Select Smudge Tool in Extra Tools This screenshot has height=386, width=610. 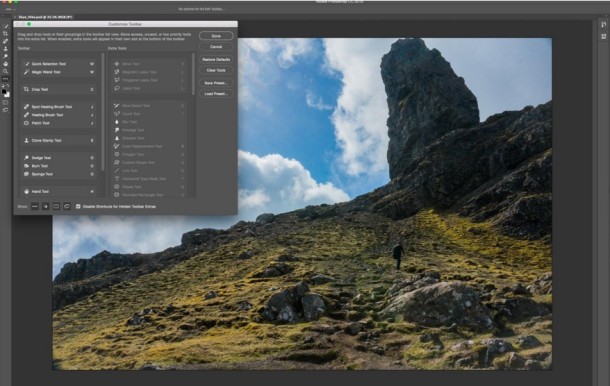tap(149, 130)
